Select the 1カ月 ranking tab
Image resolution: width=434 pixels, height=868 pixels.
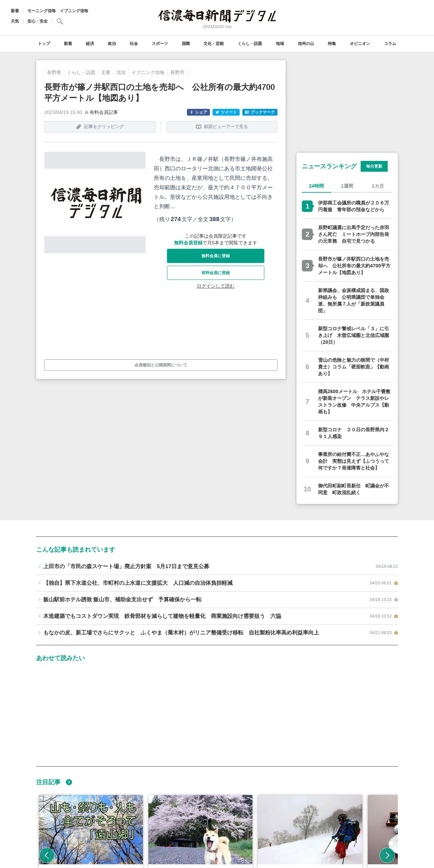tap(378, 186)
